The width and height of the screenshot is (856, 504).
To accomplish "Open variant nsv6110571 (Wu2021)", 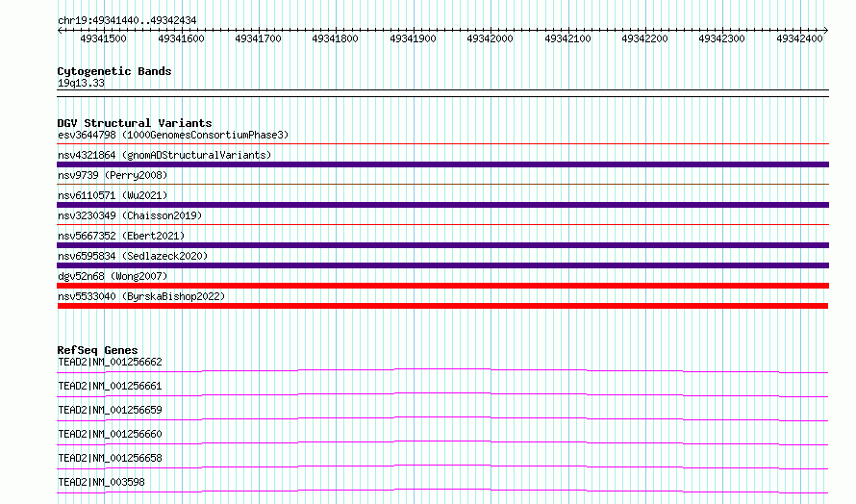I will (x=113, y=195).
